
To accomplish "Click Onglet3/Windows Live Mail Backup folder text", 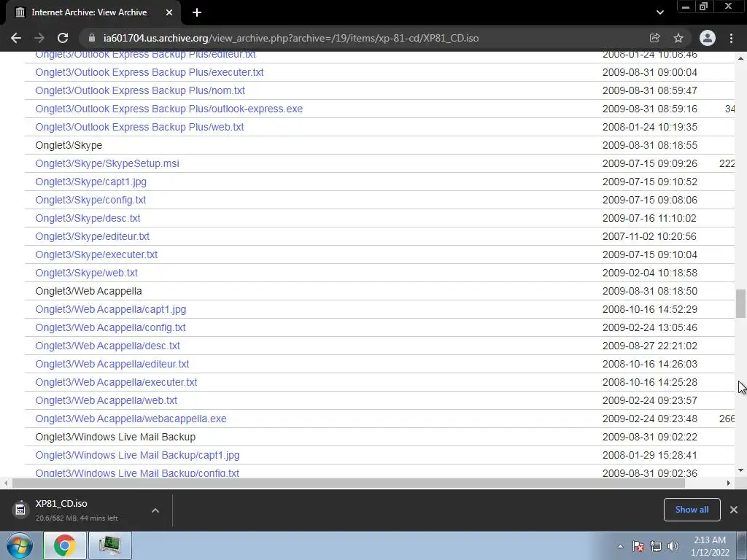I will (x=115, y=437).
